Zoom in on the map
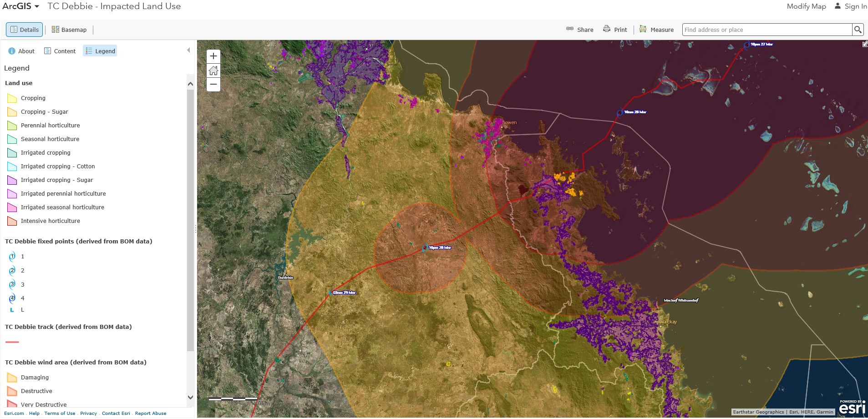 pyautogui.click(x=213, y=56)
